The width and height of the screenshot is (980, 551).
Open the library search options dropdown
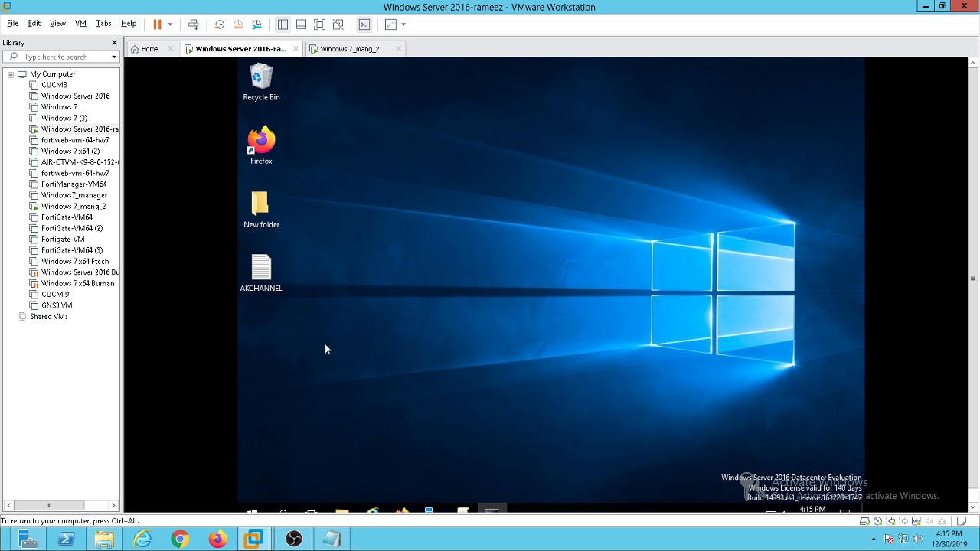tap(114, 57)
